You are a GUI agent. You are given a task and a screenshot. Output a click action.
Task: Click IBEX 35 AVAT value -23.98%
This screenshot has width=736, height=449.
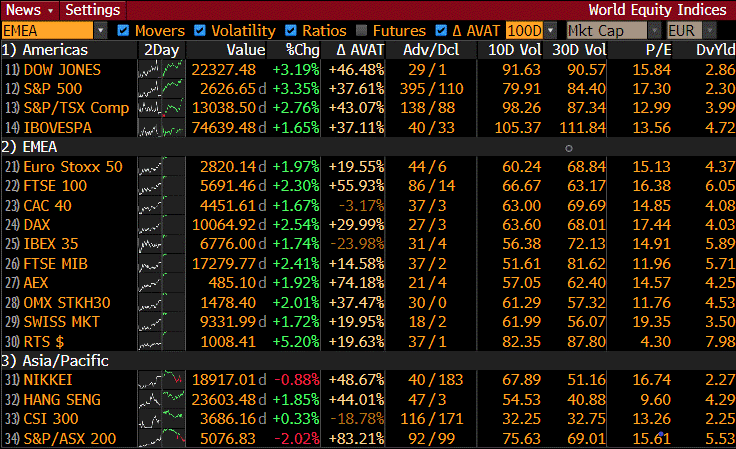click(357, 244)
